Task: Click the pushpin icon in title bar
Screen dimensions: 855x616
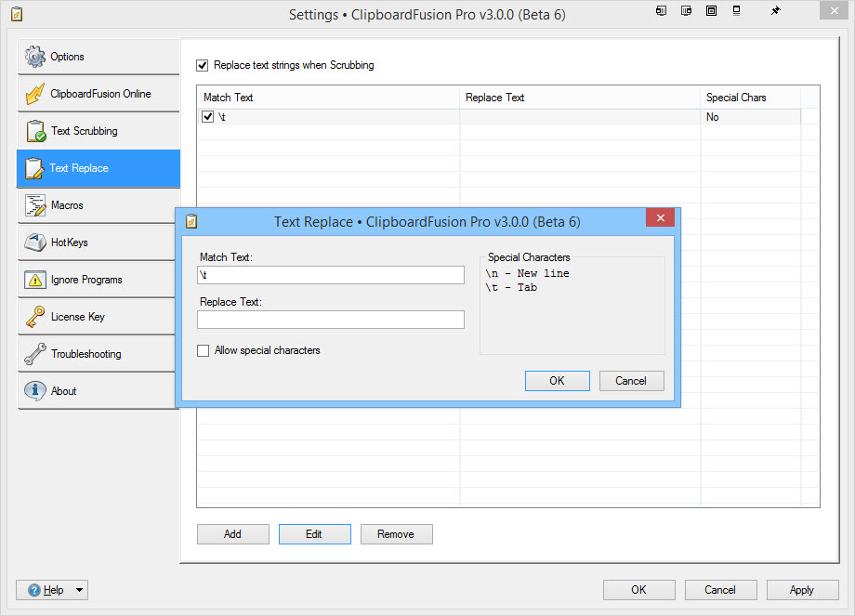Action: coord(775,11)
